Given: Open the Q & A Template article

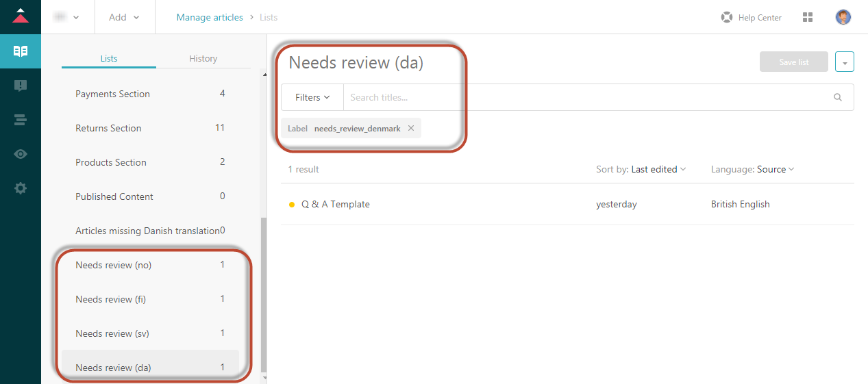Looking at the screenshot, I should [335, 204].
